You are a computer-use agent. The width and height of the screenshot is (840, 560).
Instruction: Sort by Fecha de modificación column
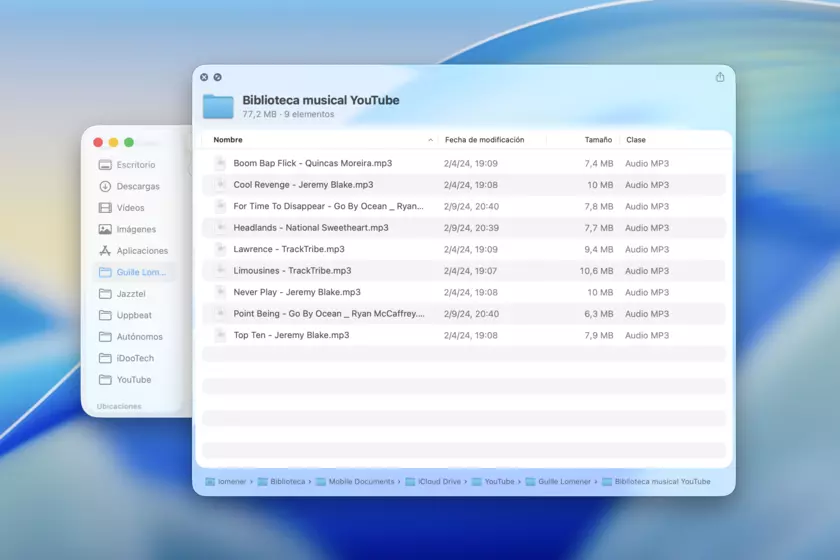click(484, 140)
